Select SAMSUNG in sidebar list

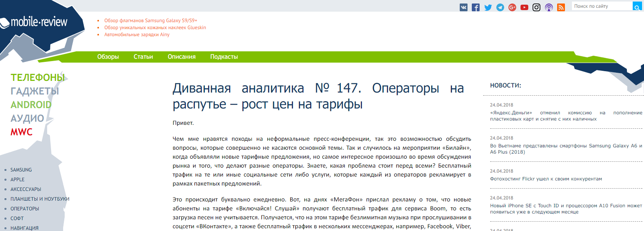click(x=21, y=170)
